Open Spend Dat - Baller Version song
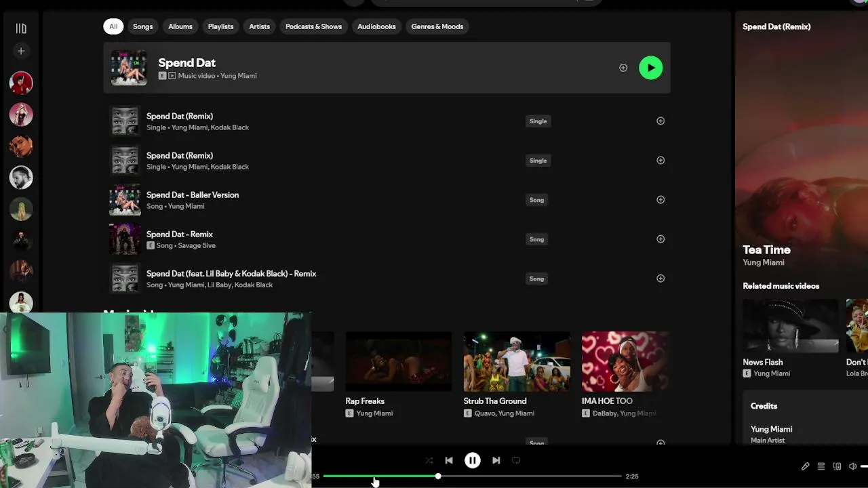Screen dimensions: 868x488 [193, 195]
